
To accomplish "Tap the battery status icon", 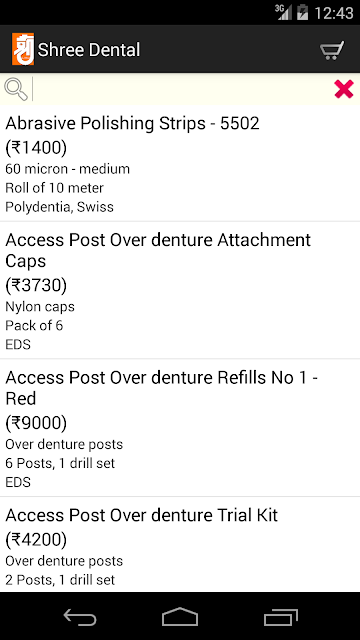I will point(302,12).
